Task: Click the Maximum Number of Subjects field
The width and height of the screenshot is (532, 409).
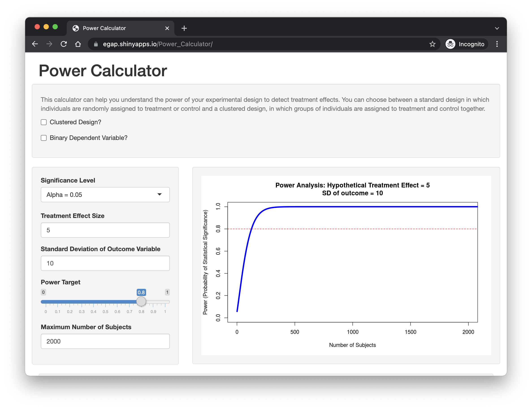Action: click(x=105, y=341)
